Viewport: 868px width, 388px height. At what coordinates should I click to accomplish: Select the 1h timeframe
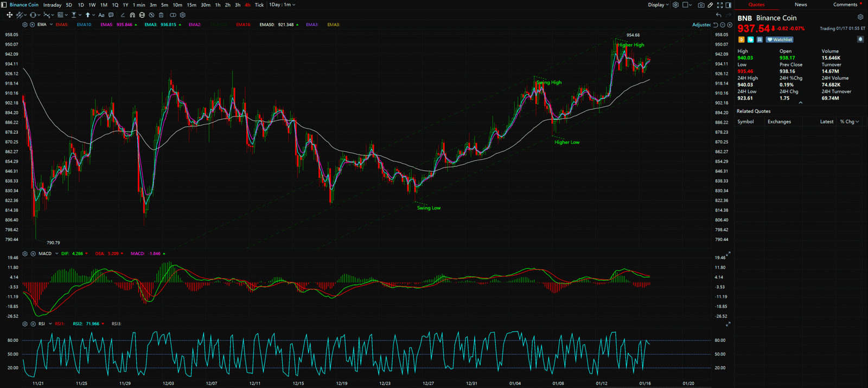tap(218, 5)
